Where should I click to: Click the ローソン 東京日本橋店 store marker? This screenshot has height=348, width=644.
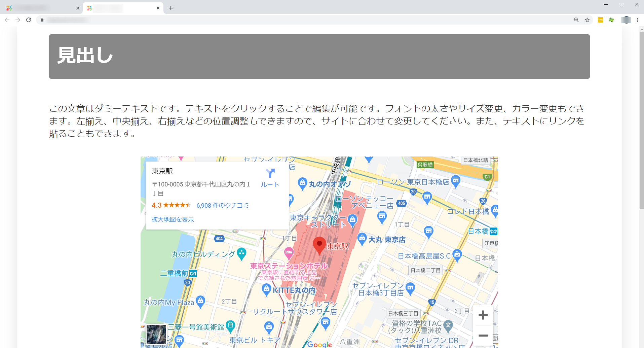click(455, 181)
